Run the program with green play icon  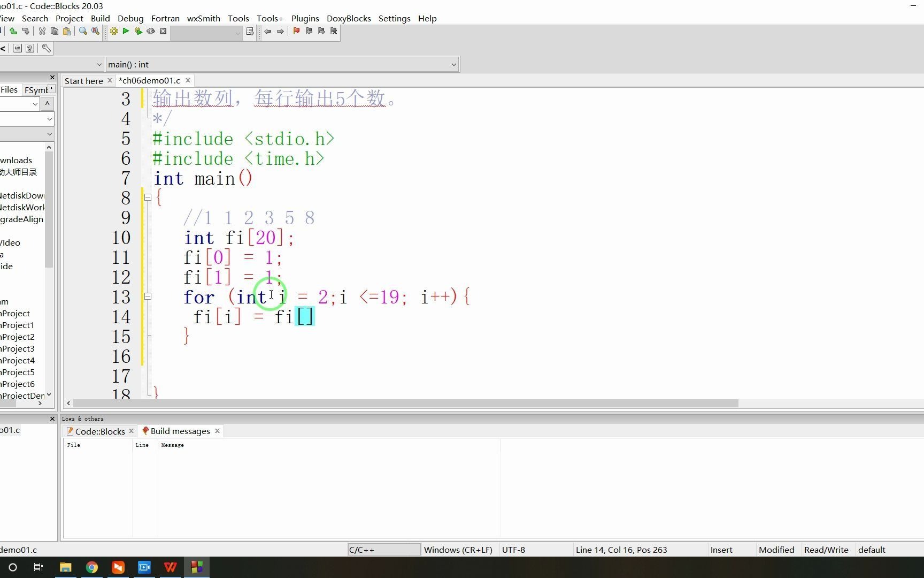coord(126,32)
